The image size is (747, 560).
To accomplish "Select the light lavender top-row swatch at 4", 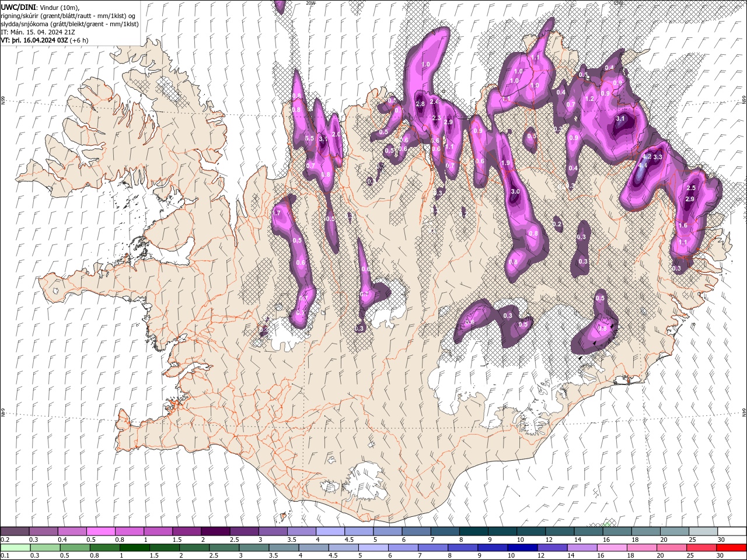I will click(330, 531).
